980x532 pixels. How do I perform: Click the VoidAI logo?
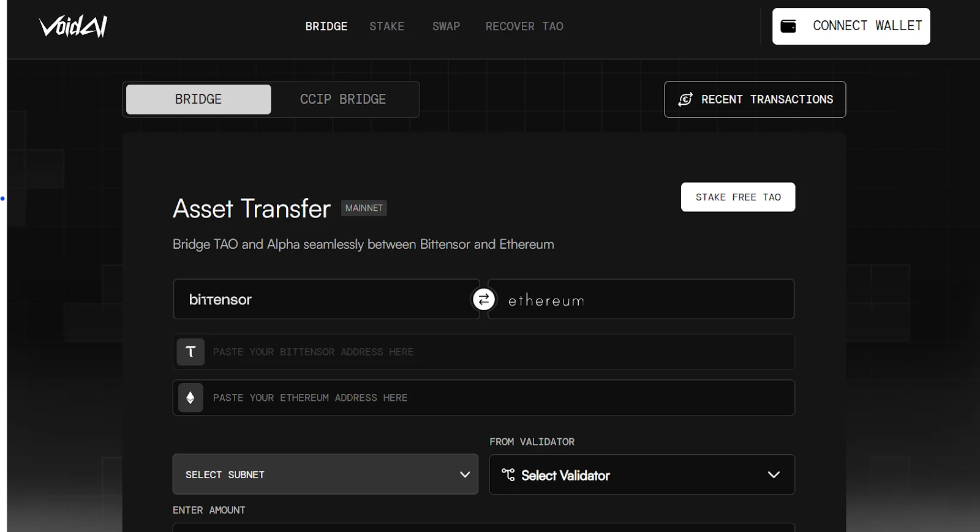[73, 26]
